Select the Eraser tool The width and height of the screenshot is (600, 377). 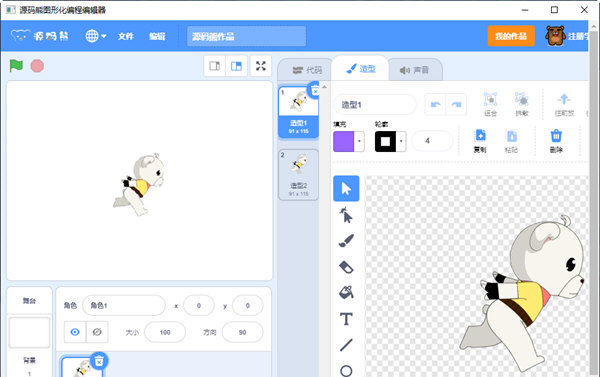346,267
